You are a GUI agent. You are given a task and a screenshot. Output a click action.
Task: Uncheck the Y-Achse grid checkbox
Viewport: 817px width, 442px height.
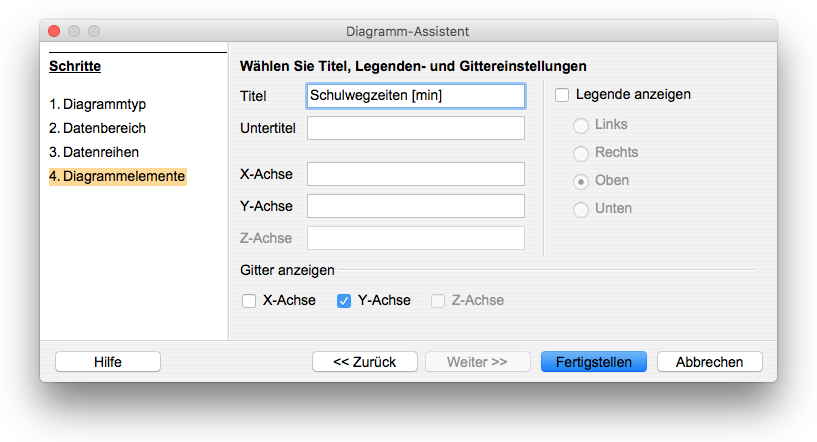tap(344, 301)
